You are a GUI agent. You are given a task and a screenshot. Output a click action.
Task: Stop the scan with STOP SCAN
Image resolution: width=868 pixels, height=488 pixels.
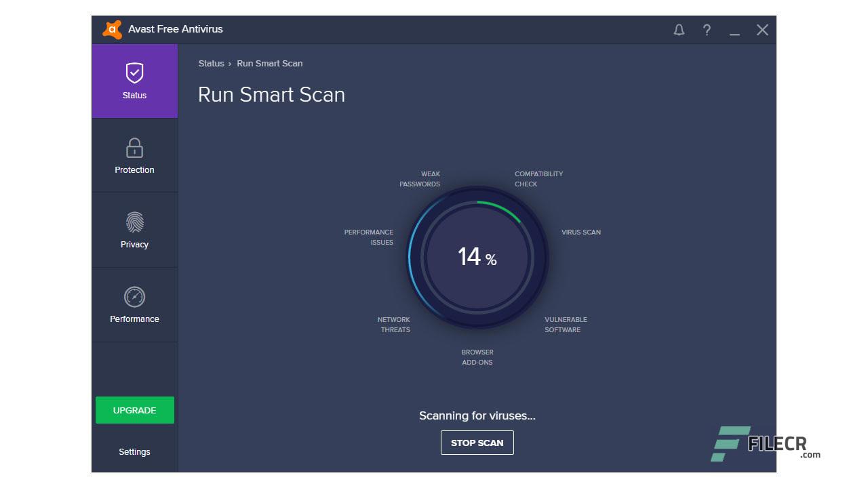click(x=477, y=443)
